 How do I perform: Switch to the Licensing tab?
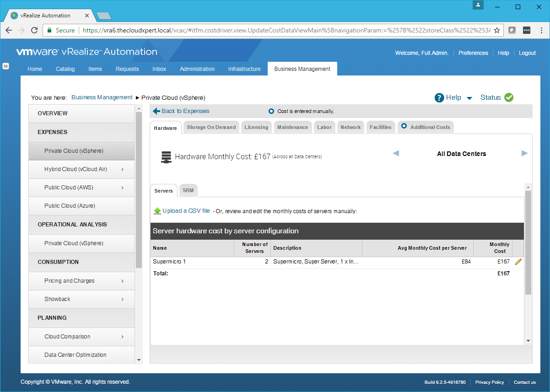click(x=256, y=127)
